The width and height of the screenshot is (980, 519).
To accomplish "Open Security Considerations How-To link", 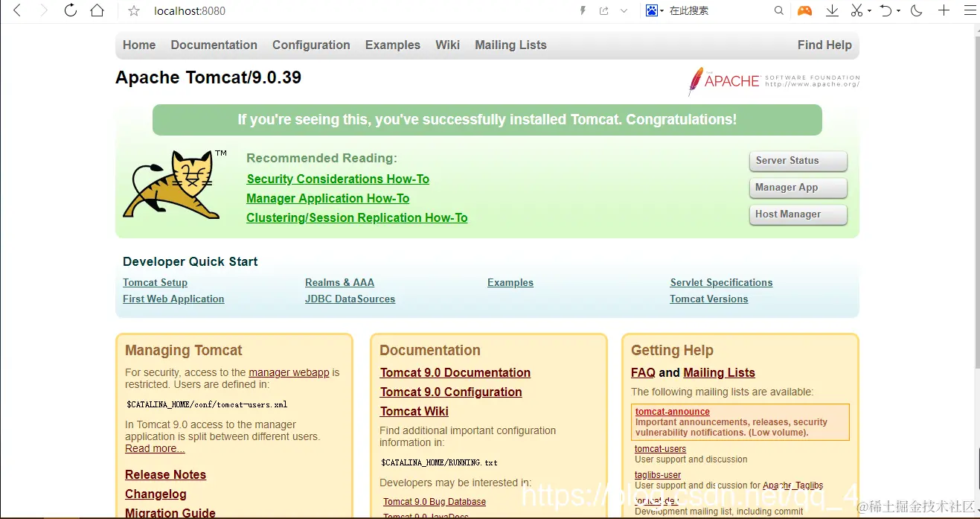I will (338, 179).
